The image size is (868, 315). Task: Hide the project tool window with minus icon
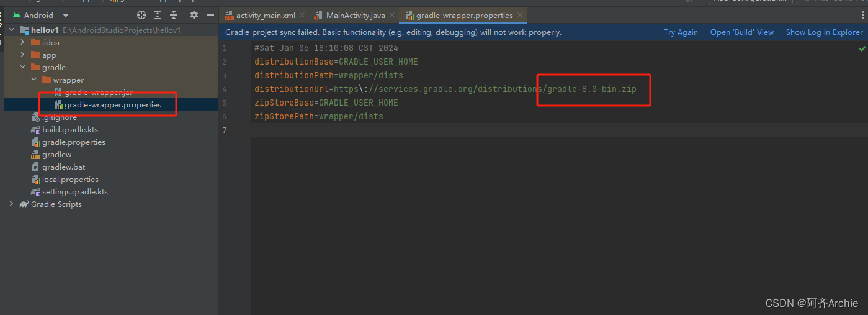point(210,15)
